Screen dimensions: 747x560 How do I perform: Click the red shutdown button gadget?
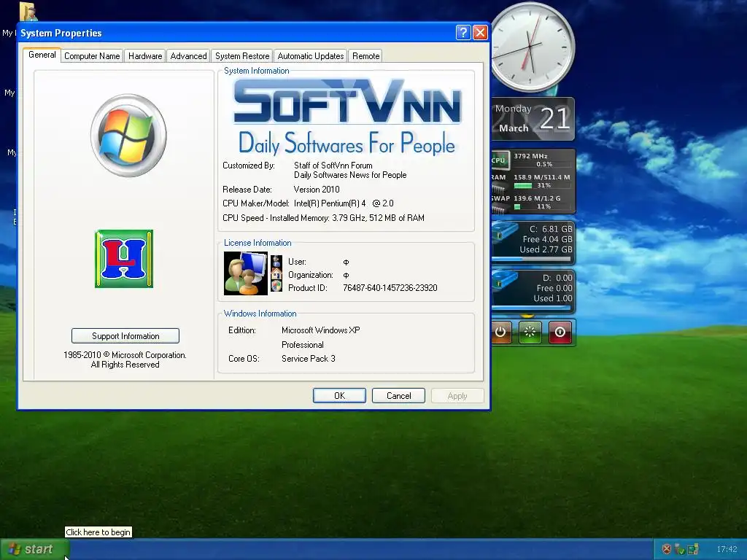pyautogui.click(x=560, y=332)
